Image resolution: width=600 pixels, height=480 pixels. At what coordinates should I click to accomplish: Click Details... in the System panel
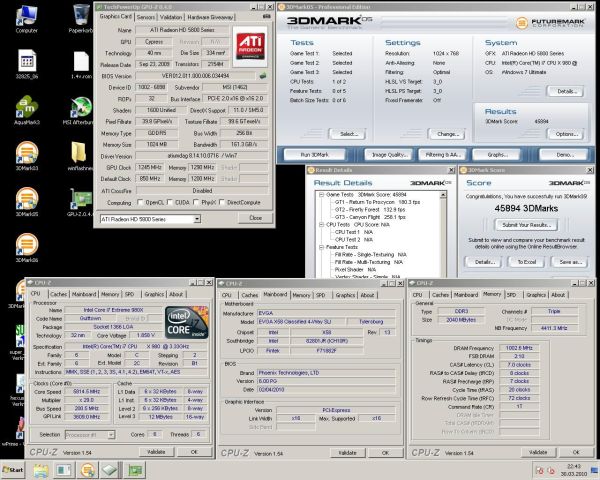565,91
